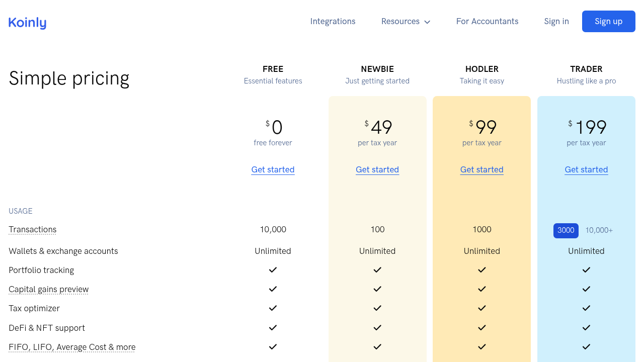This screenshot has width=644, height=362.
Task: Click the Simple pricing heading
Action: click(x=69, y=78)
